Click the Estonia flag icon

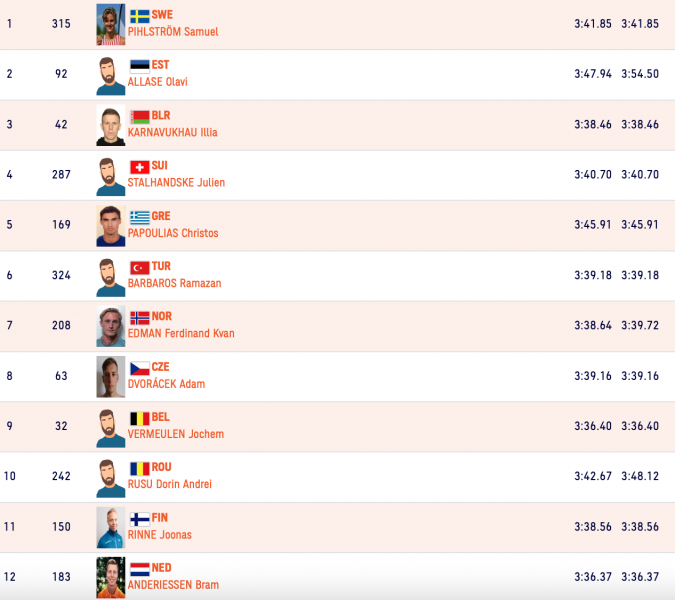point(139,66)
